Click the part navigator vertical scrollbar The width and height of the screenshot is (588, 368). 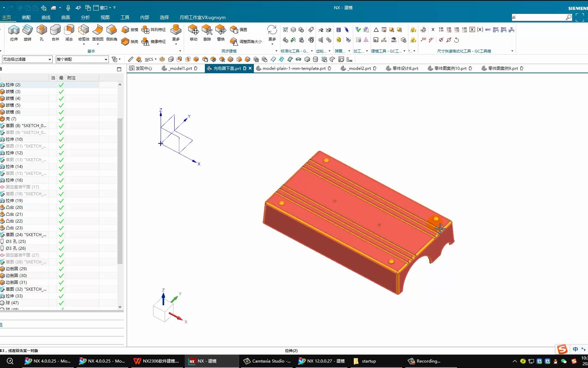pos(120,191)
